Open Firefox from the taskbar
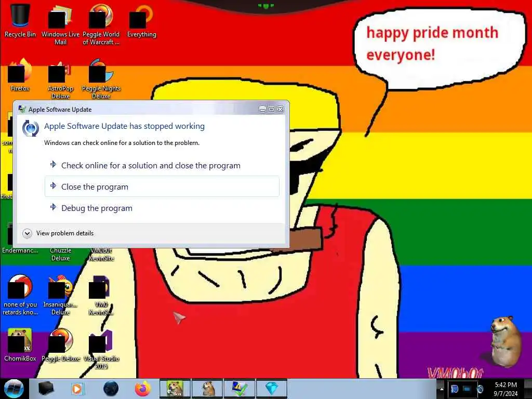This screenshot has height=399, width=532. coord(143,389)
